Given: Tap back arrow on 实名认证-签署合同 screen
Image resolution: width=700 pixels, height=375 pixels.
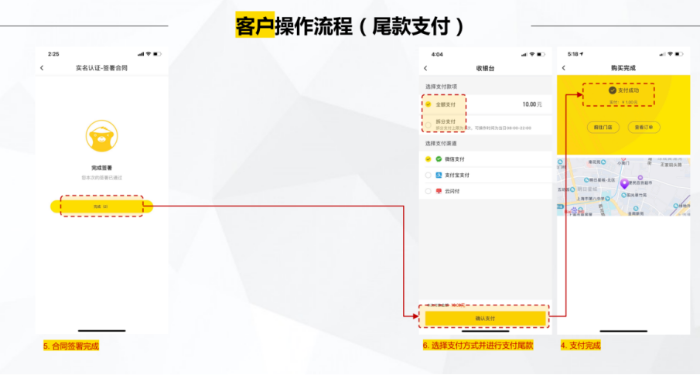Looking at the screenshot, I should [x=42, y=68].
